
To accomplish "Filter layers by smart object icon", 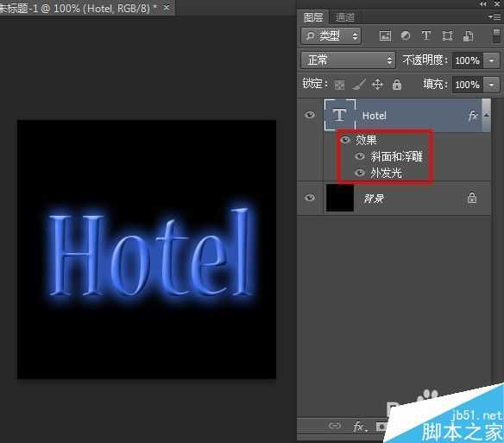I will pos(468,35).
